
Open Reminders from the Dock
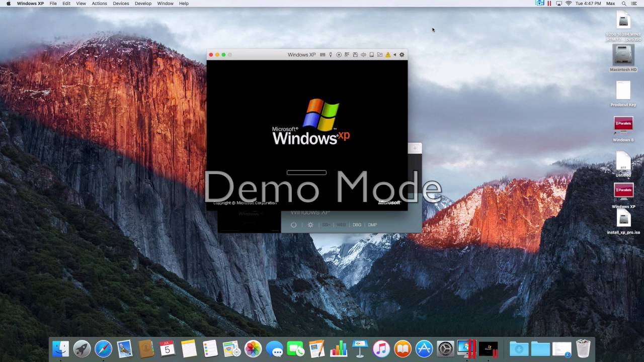coord(210,348)
